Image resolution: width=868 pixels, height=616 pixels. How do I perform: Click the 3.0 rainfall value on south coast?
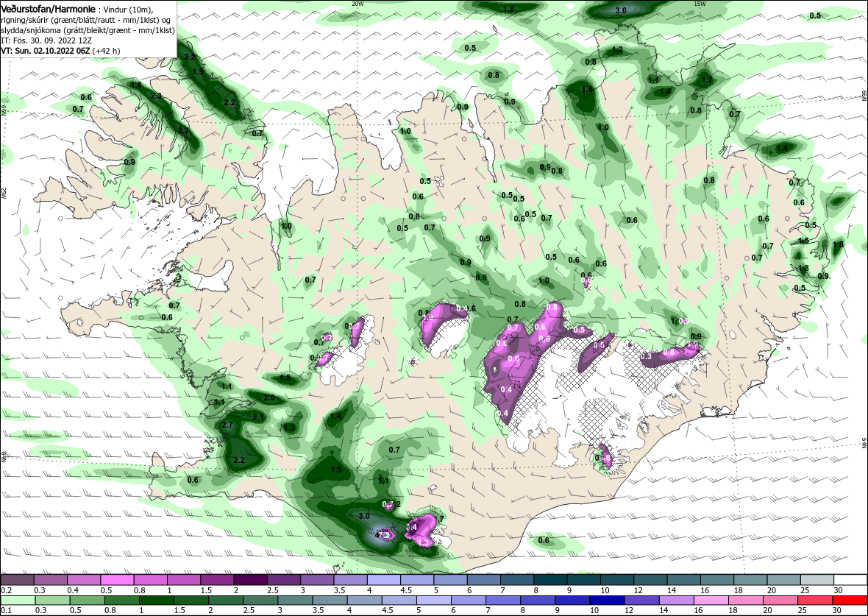pos(364,517)
